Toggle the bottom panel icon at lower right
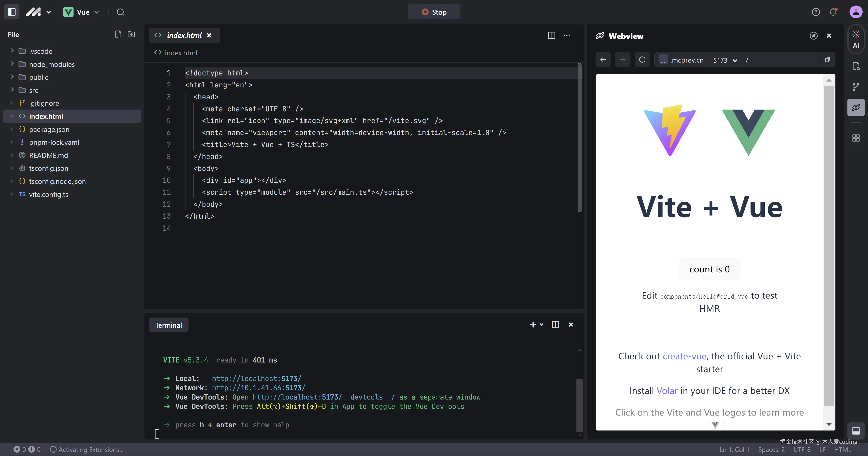The image size is (868, 456). click(x=856, y=431)
